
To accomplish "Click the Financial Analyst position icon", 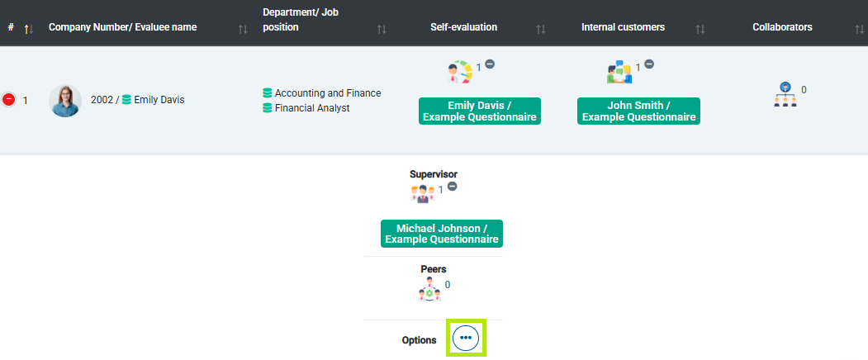I will (268, 108).
